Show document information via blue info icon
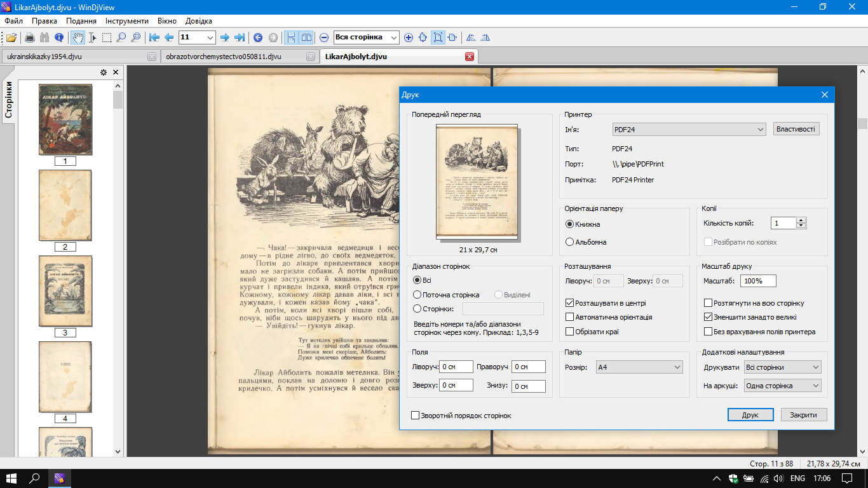 (x=59, y=37)
